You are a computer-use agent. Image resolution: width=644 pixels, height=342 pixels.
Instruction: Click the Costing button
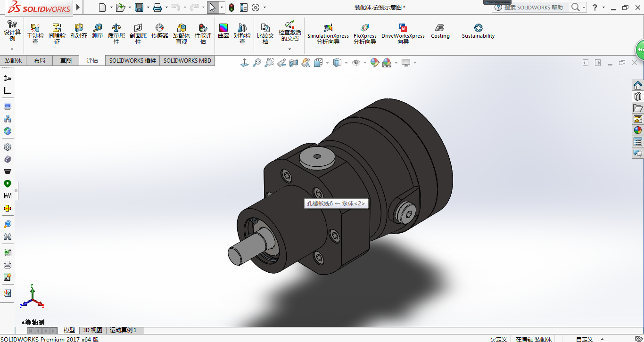point(440,32)
